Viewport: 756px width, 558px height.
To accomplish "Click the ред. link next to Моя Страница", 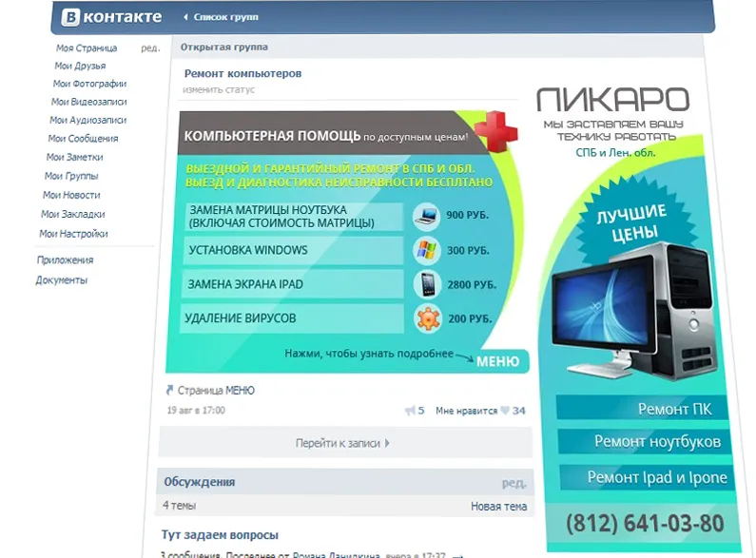I will click(x=150, y=48).
